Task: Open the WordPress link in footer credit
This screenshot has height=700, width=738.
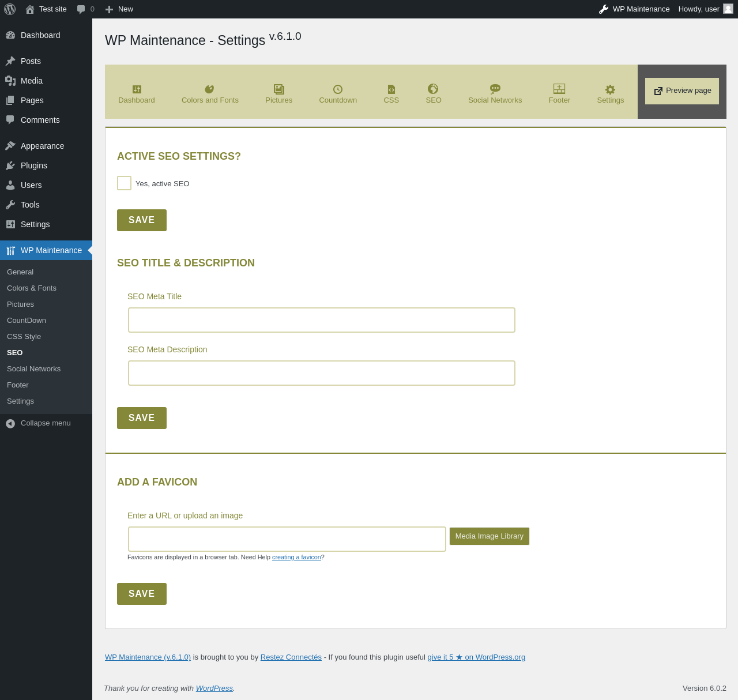Action: (214, 688)
